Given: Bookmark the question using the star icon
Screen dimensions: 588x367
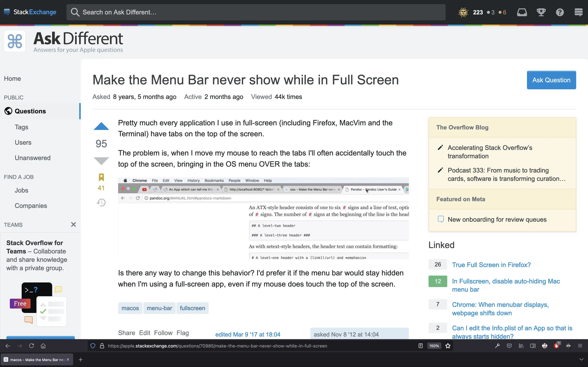Looking at the screenshot, I should click(x=101, y=177).
